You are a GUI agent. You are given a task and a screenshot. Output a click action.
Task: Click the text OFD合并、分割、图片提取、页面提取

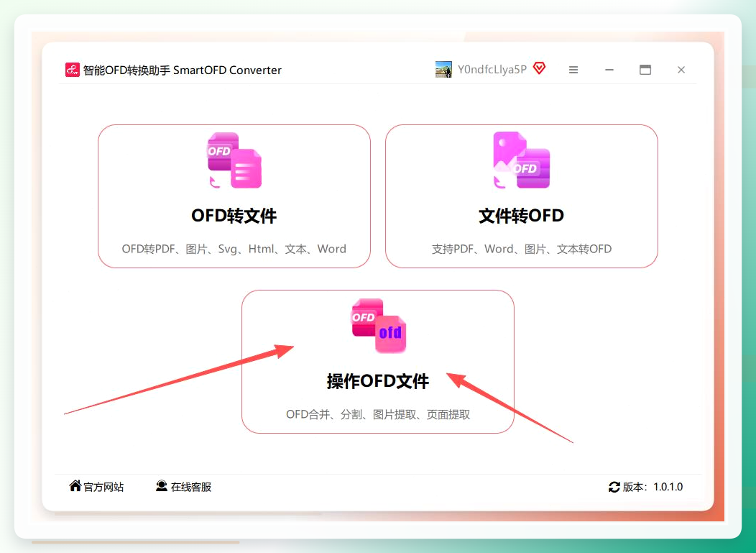click(x=377, y=414)
